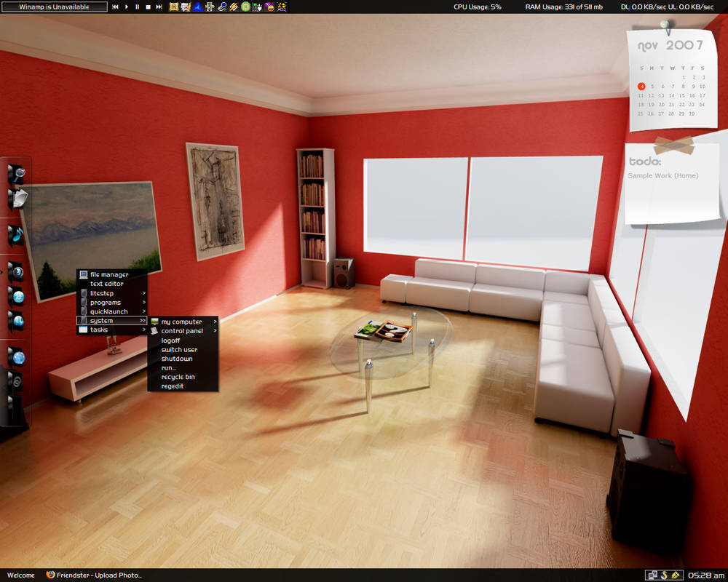The height and width of the screenshot is (582, 728).
Task: Open recycle bin from system submenu
Action: 183,377
